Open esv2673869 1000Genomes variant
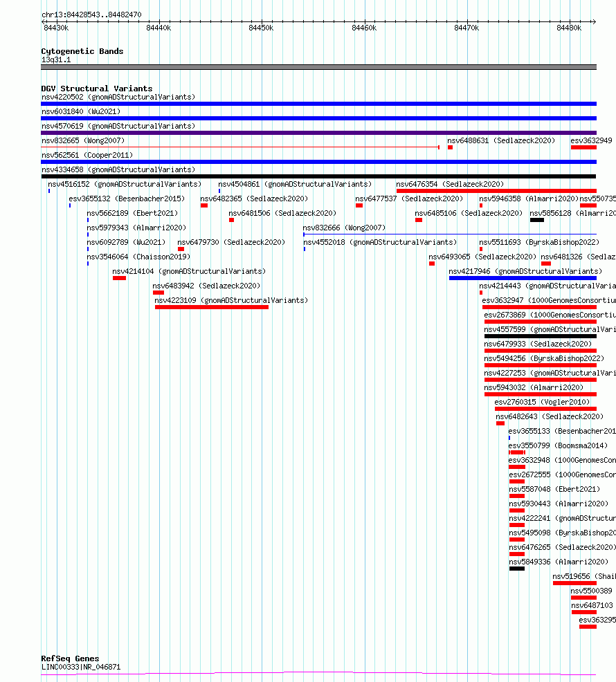This screenshot has width=616, height=682. pyautogui.click(x=550, y=315)
